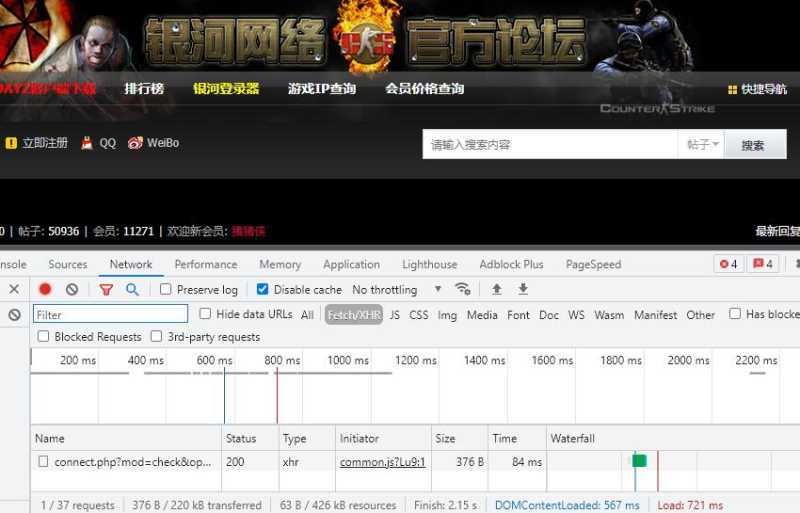Enable the Preserve log checkbox
Viewport: 800px width, 513px height.
pos(166,289)
